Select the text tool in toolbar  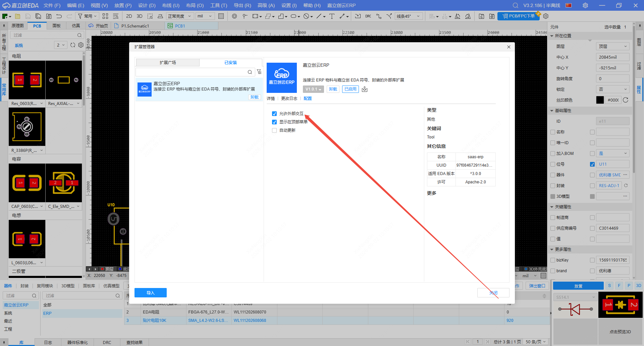pyautogui.click(x=332, y=16)
